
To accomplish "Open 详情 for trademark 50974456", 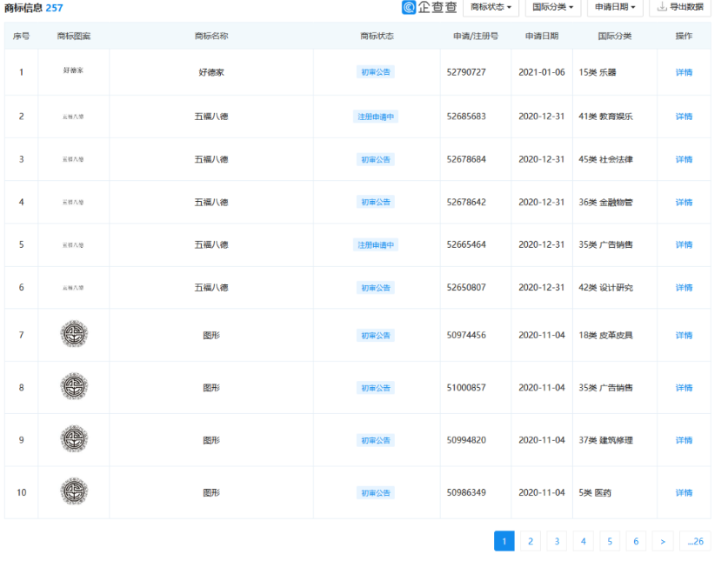I will [x=684, y=336].
